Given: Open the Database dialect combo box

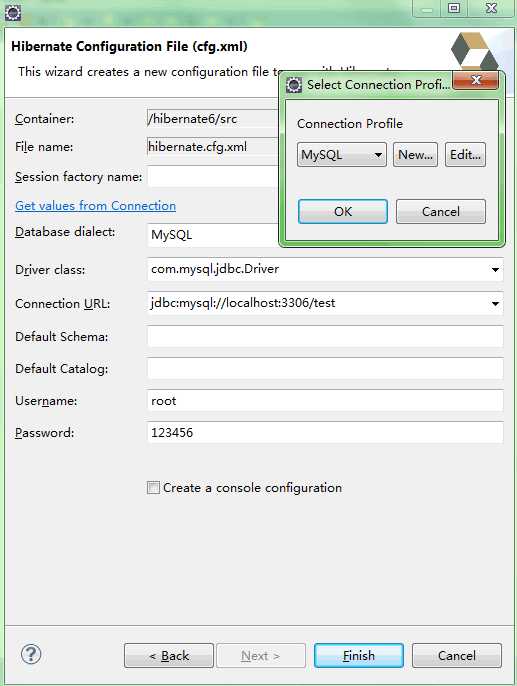Looking at the screenshot, I should click(213, 235).
